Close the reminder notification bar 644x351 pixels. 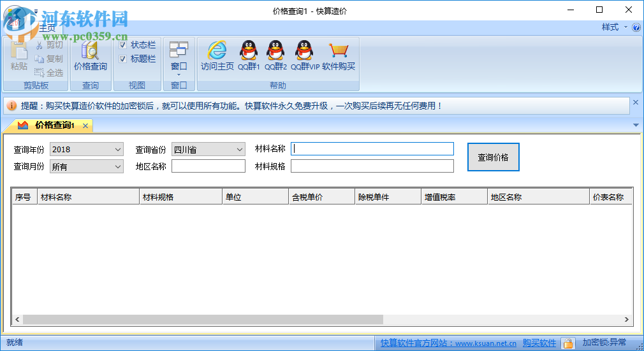635,103
